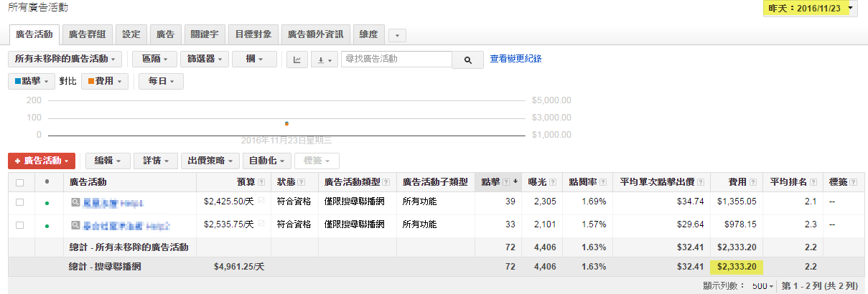Click the 總計 - 搜尋聯播網 row label
Screen dimensions: 868x294
[105, 267]
